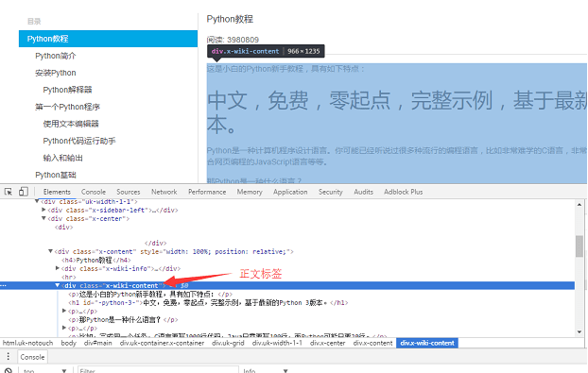Click the DOM tree scrollbar up arrow
Screen dimensions: 588x373
point(579,205)
